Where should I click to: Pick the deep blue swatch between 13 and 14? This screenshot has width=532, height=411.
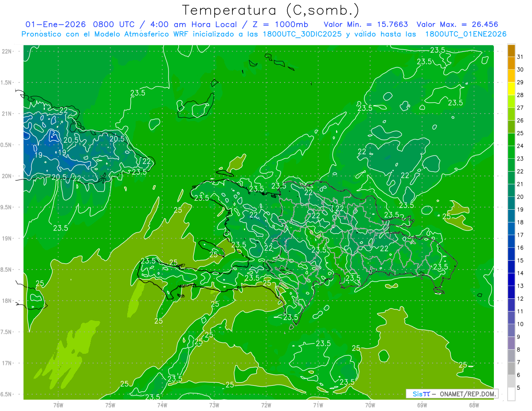[511, 279]
